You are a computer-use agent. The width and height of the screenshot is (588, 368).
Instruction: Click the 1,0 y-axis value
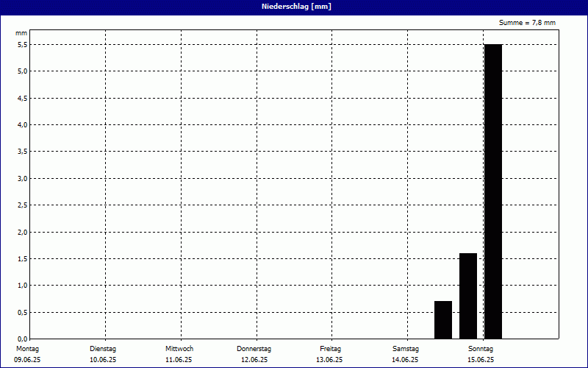(23, 286)
